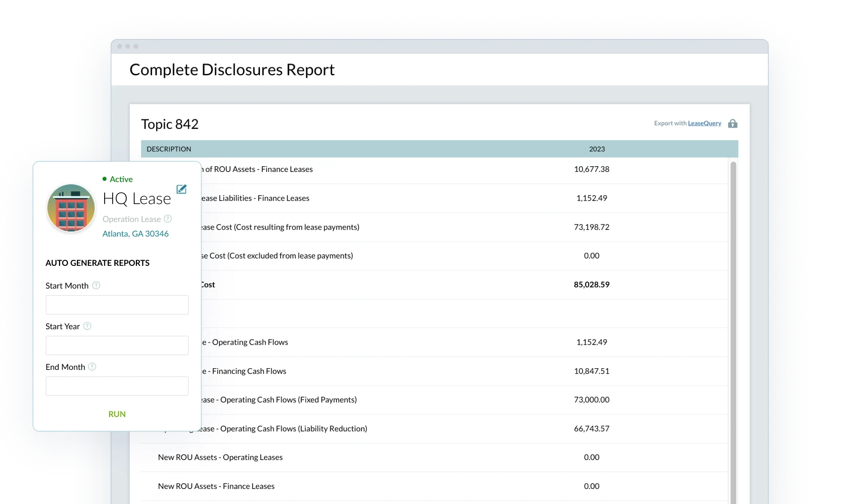Click the Topic 842 heading
Image resolution: width=846 pixels, height=504 pixels.
tap(170, 124)
